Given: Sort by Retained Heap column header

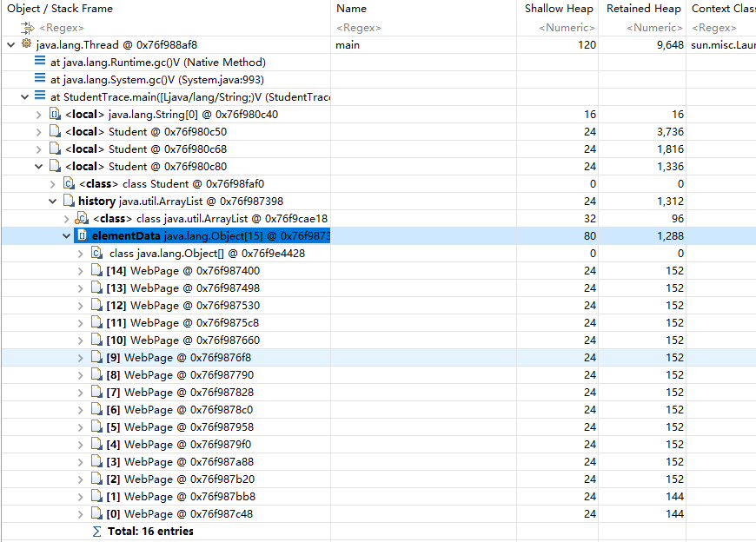Looking at the screenshot, I should click(x=644, y=9).
